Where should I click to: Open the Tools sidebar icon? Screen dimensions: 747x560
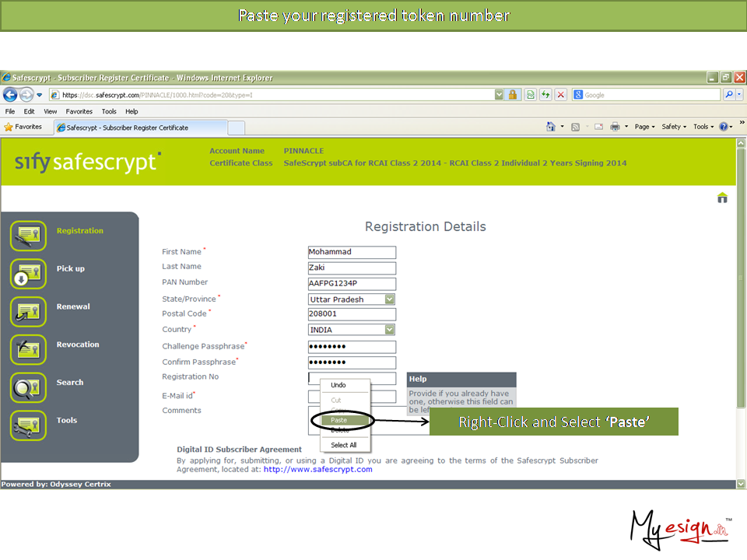(x=29, y=425)
